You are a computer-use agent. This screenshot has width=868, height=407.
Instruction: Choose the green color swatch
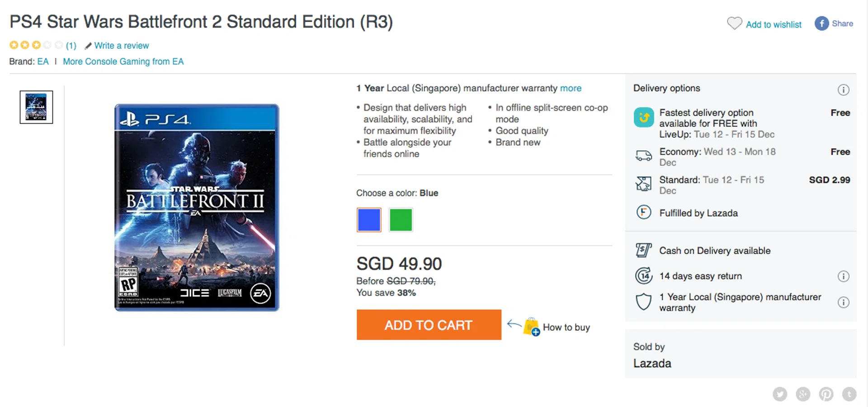coord(401,220)
